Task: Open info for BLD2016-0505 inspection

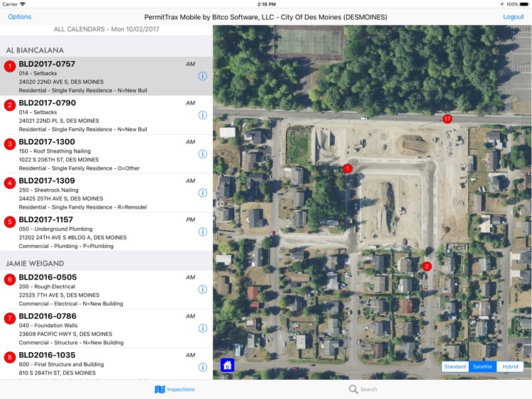Action: pyautogui.click(x=203, y=290)
